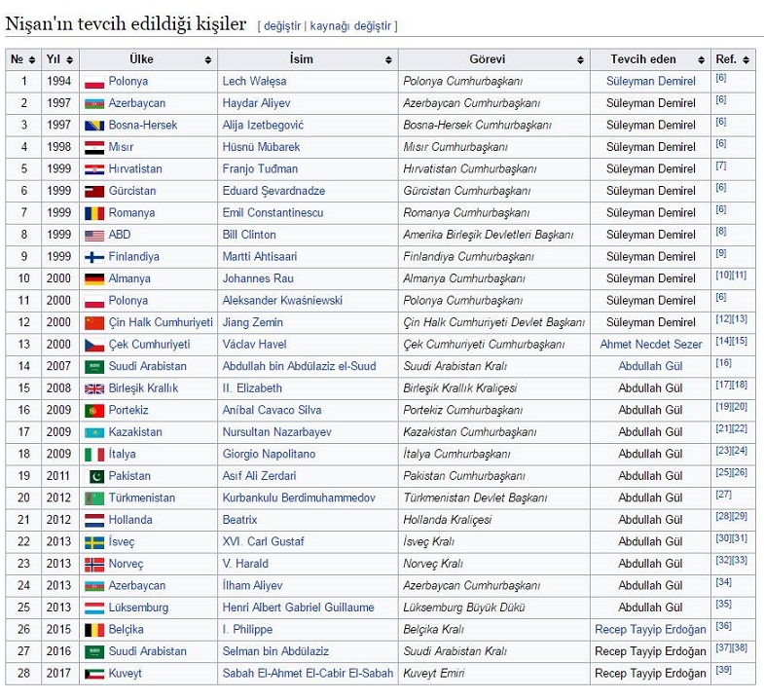This screenshot has height=700, width=764.
Task: Open reference [7] in Tuđman row
Action: 720,166
